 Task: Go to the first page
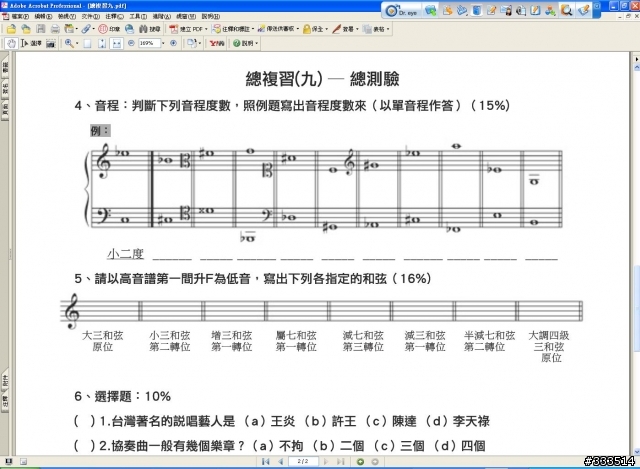pyautogui.click(x=265, y=462)
